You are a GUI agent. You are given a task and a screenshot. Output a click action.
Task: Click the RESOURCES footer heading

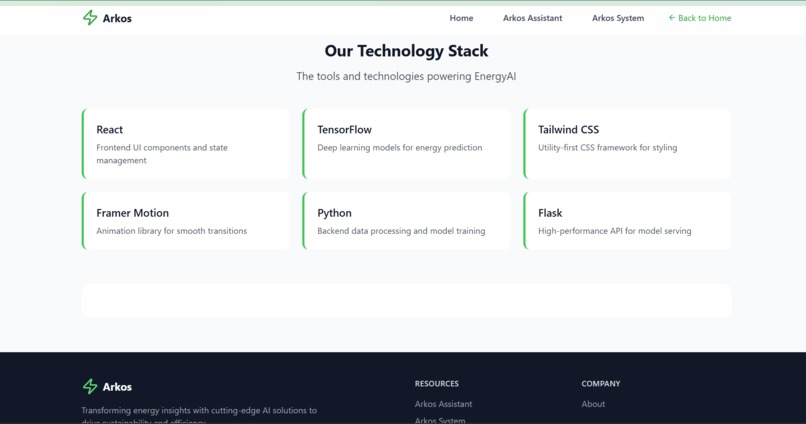click(436, 383)
